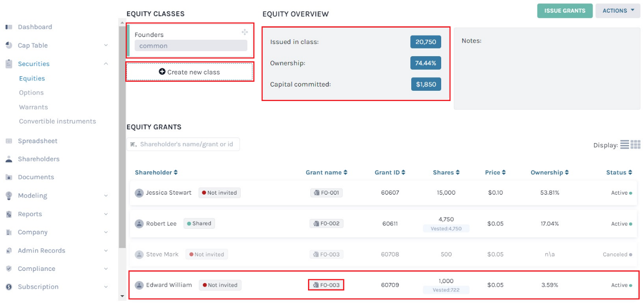
Task: Click Create new class button
Action: point(190,72)
